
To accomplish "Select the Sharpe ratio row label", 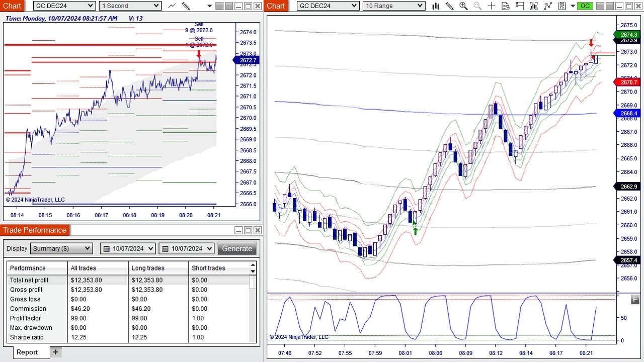I will [x=27, y=337].
